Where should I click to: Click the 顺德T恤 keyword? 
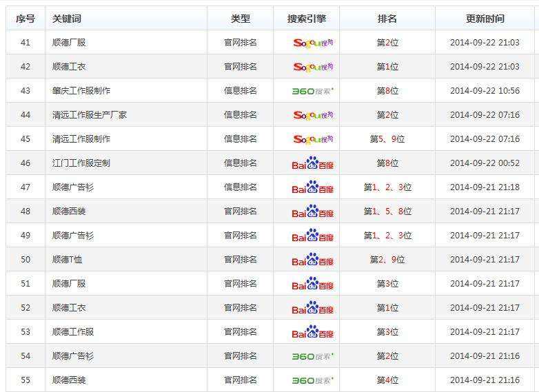point(68,260)
